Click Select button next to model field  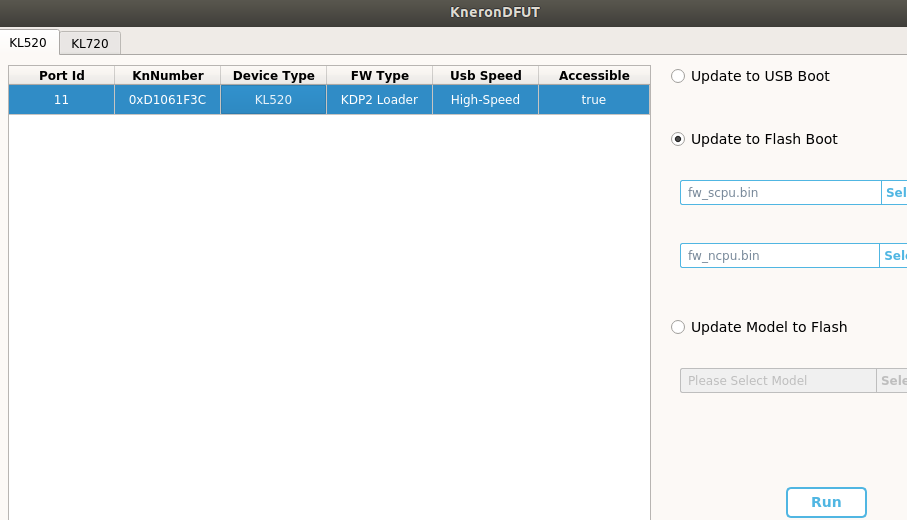(892, 381)
